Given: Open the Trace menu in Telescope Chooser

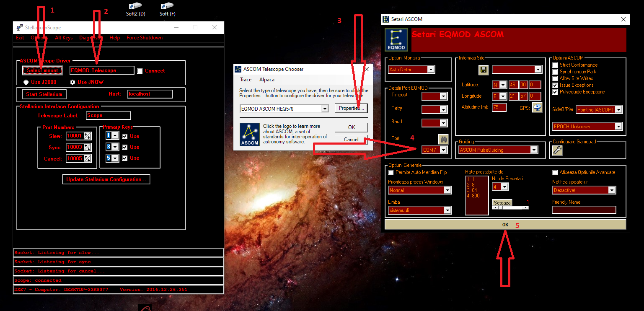Looking at the screenshot, I should coord(246,80).
